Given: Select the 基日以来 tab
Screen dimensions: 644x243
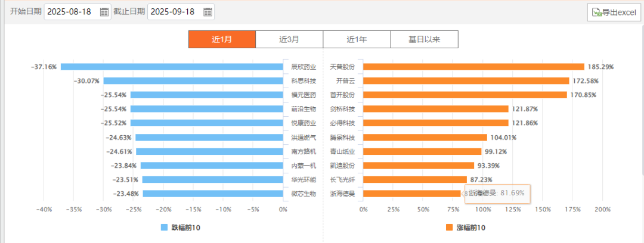Looking at the screenshot, I should [x=424, y=39].
